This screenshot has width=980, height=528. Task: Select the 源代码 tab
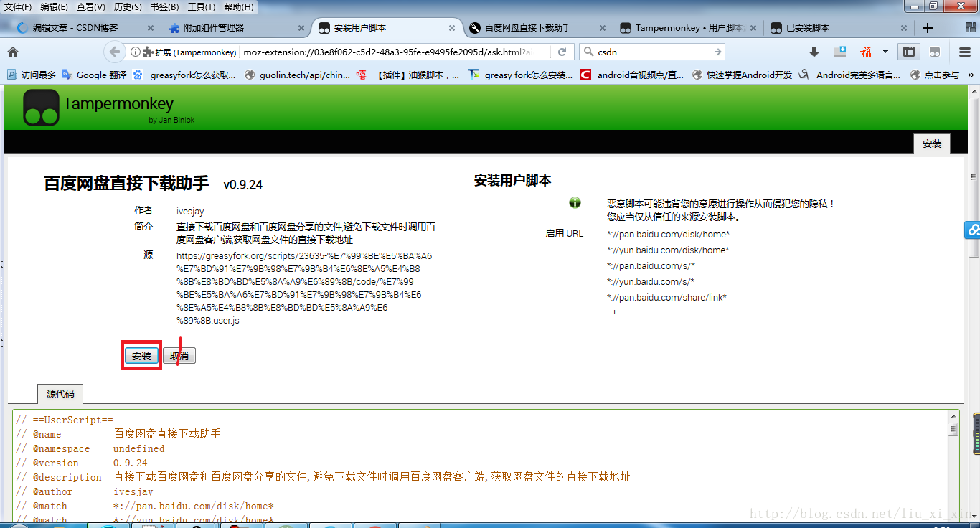(x=60, y=394)
